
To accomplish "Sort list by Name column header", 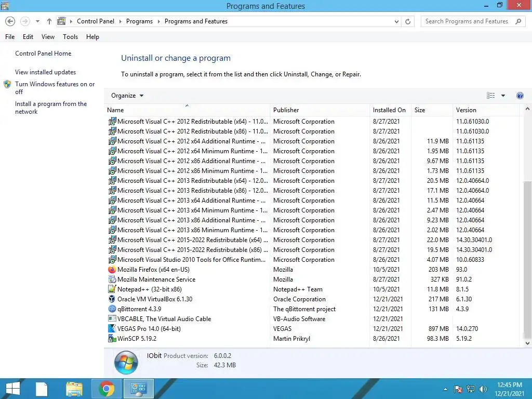I will coord(187,110).
